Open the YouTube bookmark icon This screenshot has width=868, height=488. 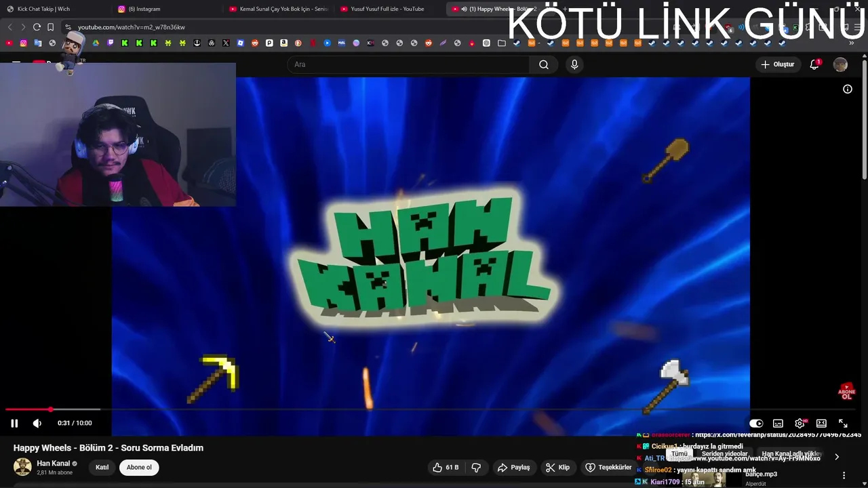click(9, 43)
